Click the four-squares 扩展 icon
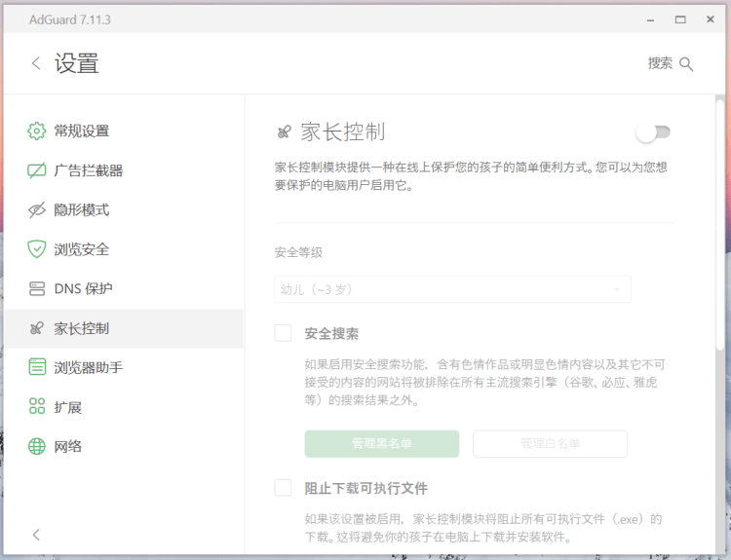 click(37, 406)
